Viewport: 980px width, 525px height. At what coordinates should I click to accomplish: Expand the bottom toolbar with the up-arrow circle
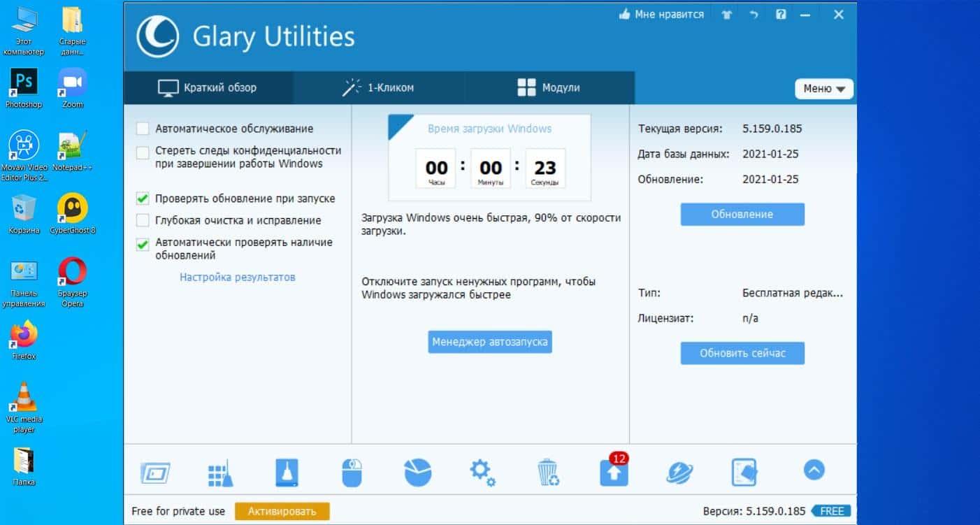pyautogui.click(x=814, y=470)
